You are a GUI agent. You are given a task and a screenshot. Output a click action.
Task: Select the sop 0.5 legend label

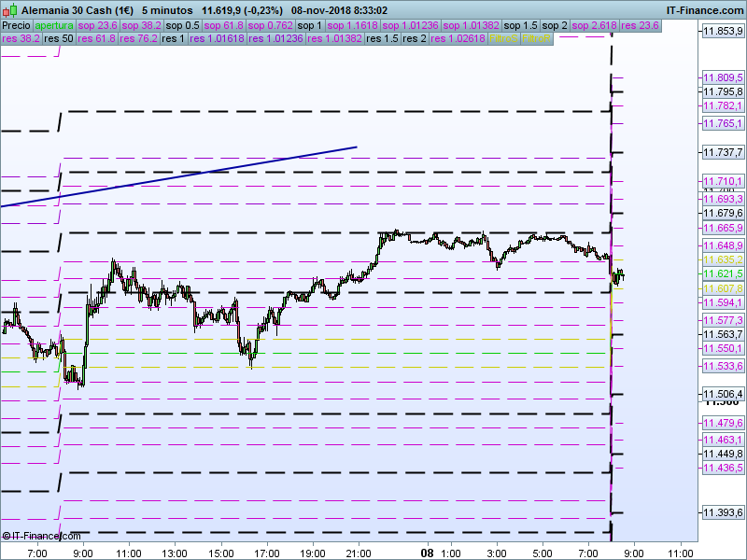[182, 25]
